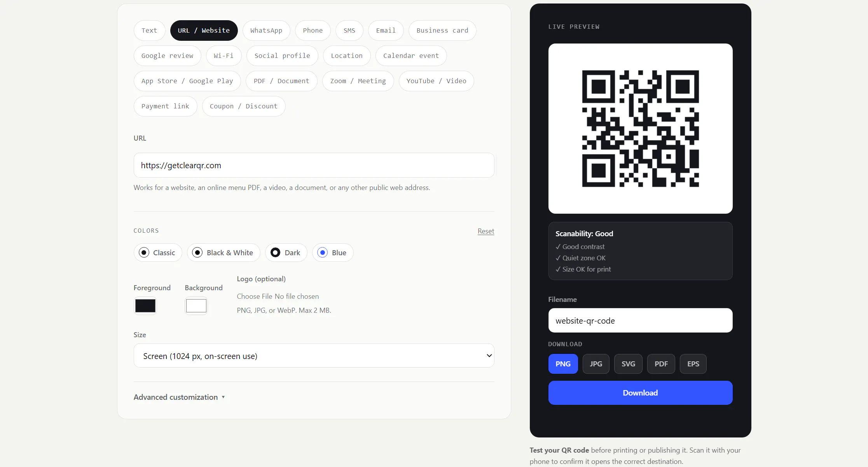Reset the colors
The image size is (868, 467).
486,231
